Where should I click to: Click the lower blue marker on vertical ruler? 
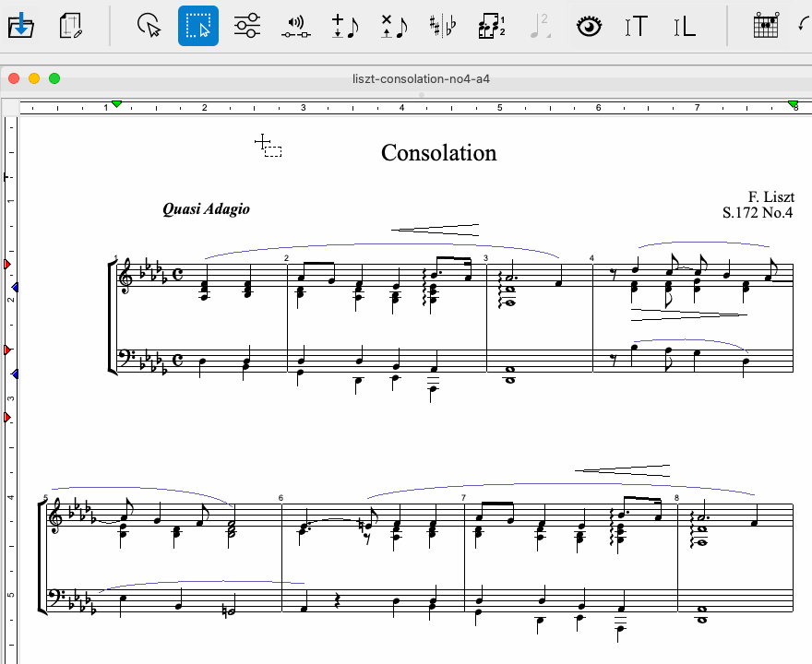click(x=15, y=373)
